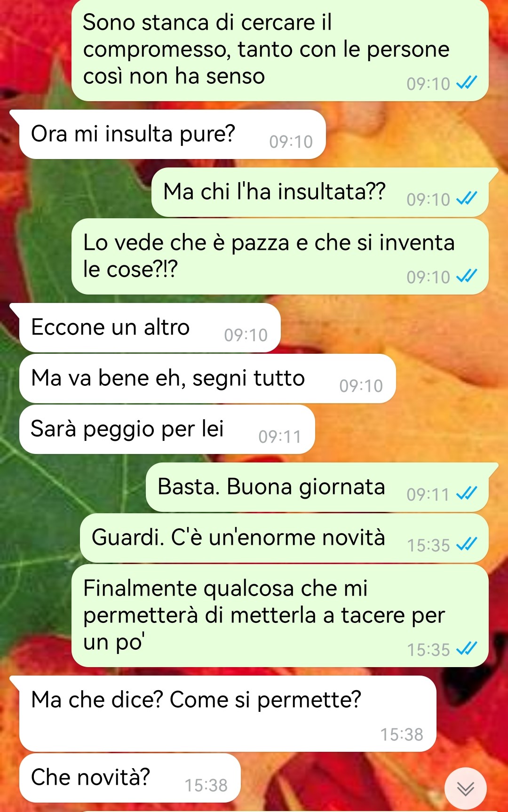
Task: Tap the 'Guardi. C'è un'enorme novità' message text
Action: click(x=238, y=537)
